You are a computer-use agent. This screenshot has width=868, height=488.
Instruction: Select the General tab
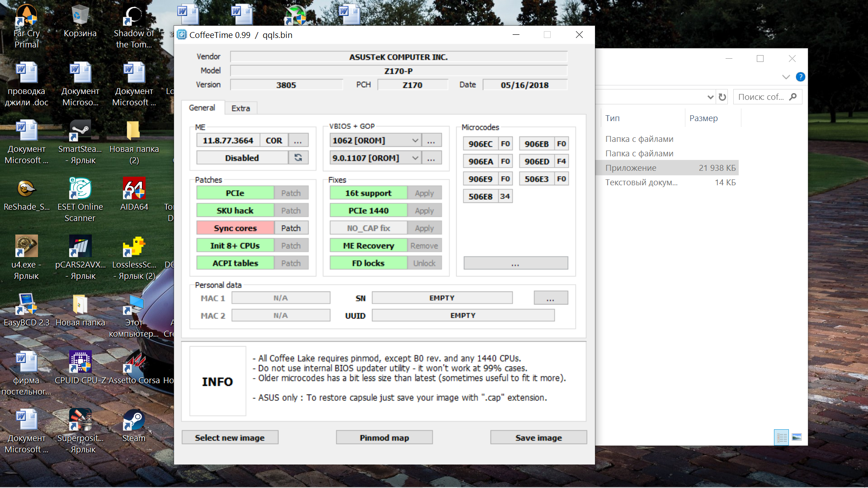[x=202, y=108]
